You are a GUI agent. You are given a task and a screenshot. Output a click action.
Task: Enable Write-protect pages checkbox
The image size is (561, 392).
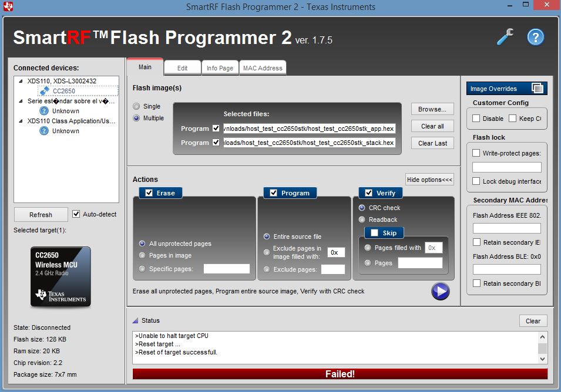(476, 153)
